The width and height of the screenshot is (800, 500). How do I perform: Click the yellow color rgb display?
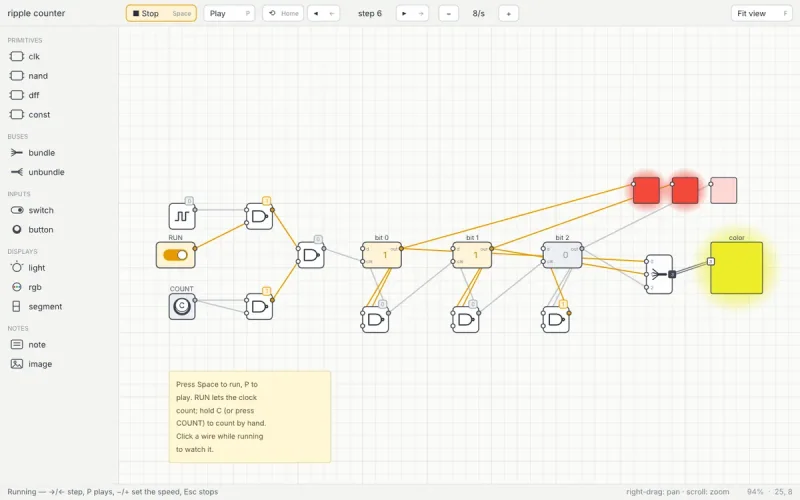tap(736, 268)
